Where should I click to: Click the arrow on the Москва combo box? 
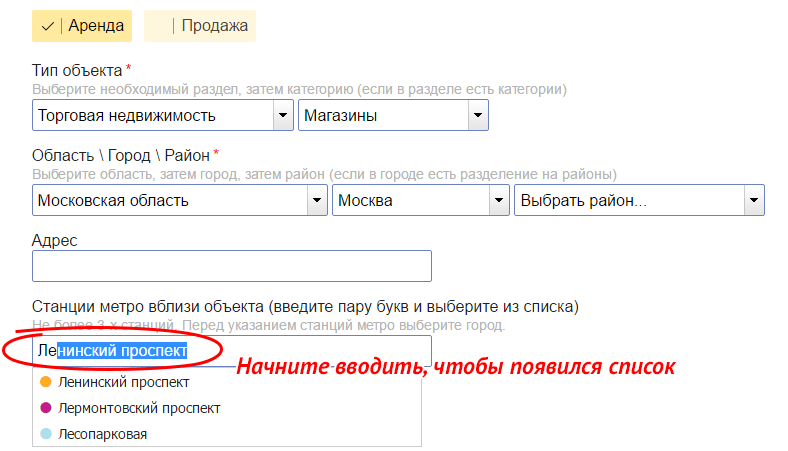(x=499, y=201)
